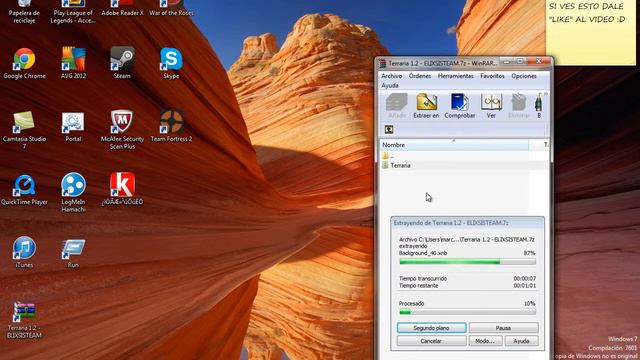
Task: Click Procesado 10% value
Action: coord(529,304)
